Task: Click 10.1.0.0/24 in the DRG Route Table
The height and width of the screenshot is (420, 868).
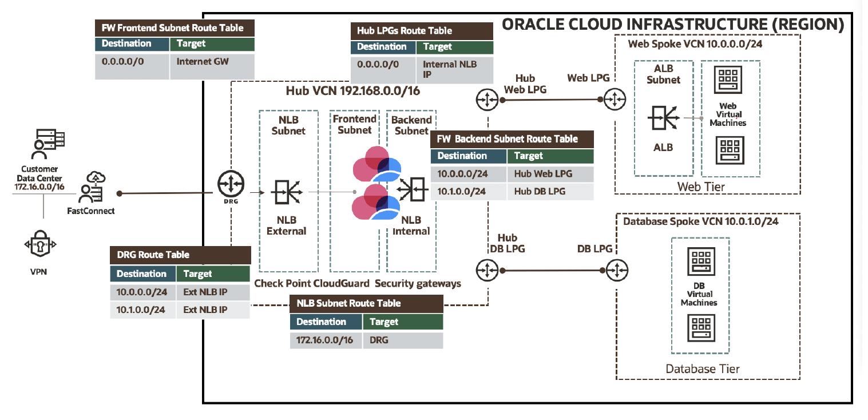Action: tap(142, 310)
